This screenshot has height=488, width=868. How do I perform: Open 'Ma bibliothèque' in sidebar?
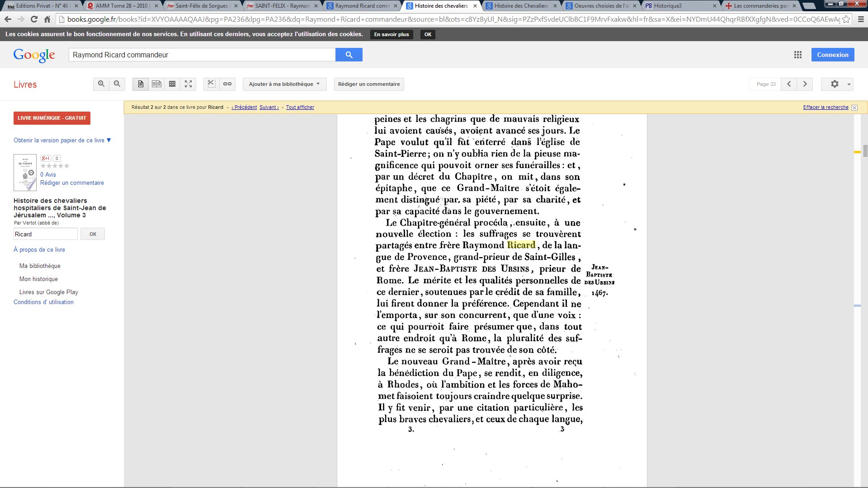pos(40,266)
